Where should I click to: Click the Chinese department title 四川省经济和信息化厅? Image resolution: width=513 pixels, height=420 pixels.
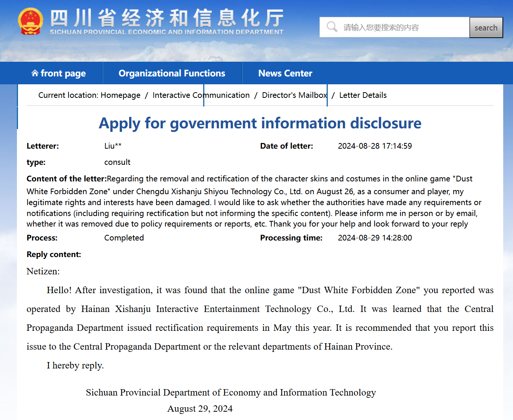[x=167, y=17]
